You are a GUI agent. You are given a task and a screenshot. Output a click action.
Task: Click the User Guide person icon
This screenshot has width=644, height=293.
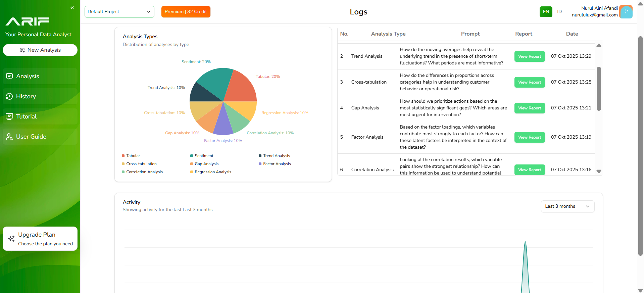point(9,137)
